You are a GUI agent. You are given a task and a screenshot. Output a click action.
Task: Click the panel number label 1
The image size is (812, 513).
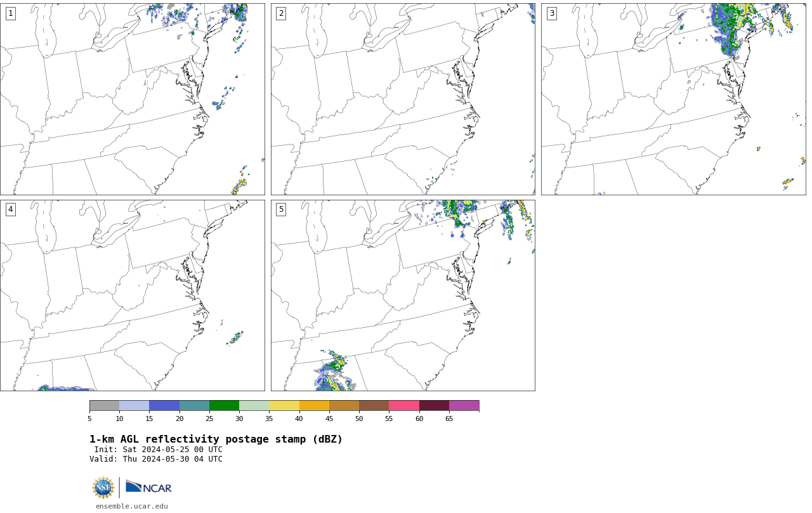(10, 13)
